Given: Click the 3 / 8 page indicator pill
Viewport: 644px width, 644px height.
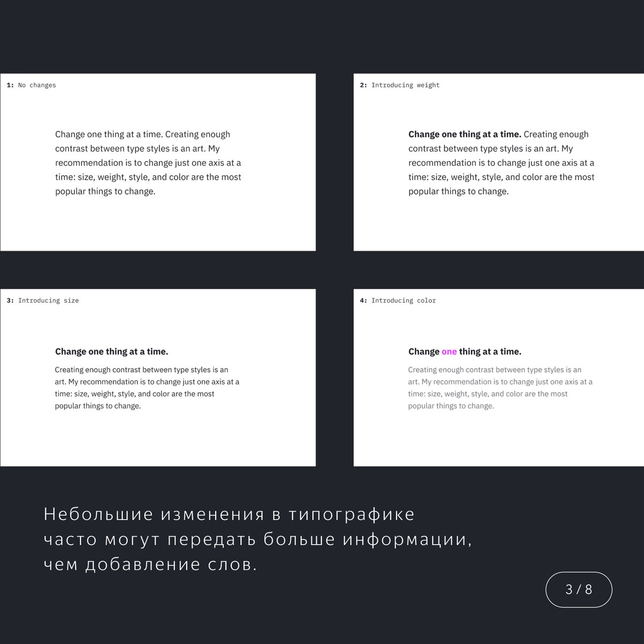Looking at the screenshot, I should [579, 589].
